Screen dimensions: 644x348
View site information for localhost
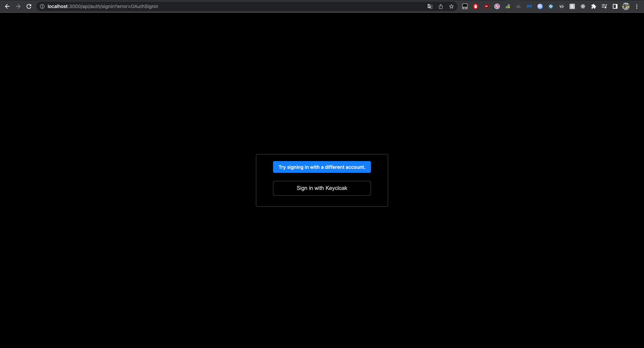[42, 6]
